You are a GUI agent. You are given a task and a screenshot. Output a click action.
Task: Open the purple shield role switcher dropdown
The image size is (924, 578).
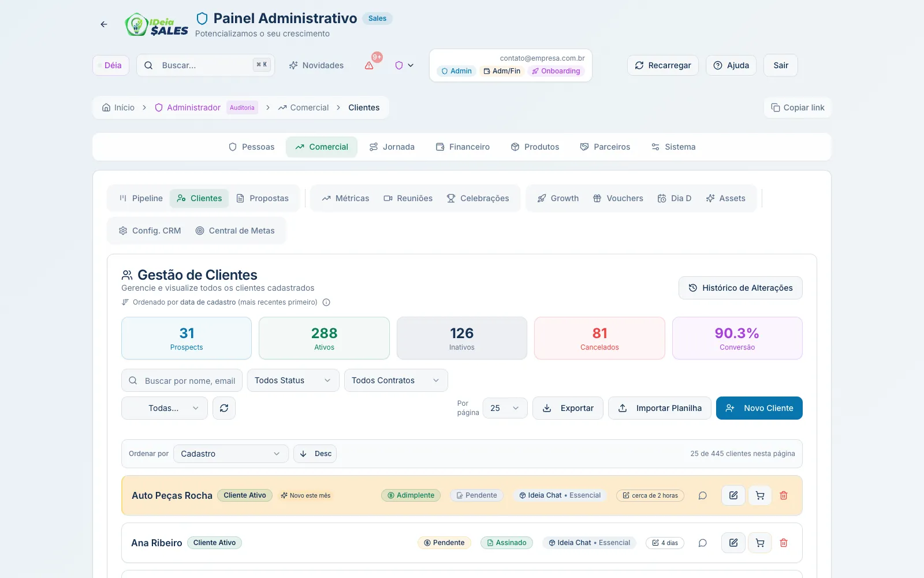coord(404,65)
